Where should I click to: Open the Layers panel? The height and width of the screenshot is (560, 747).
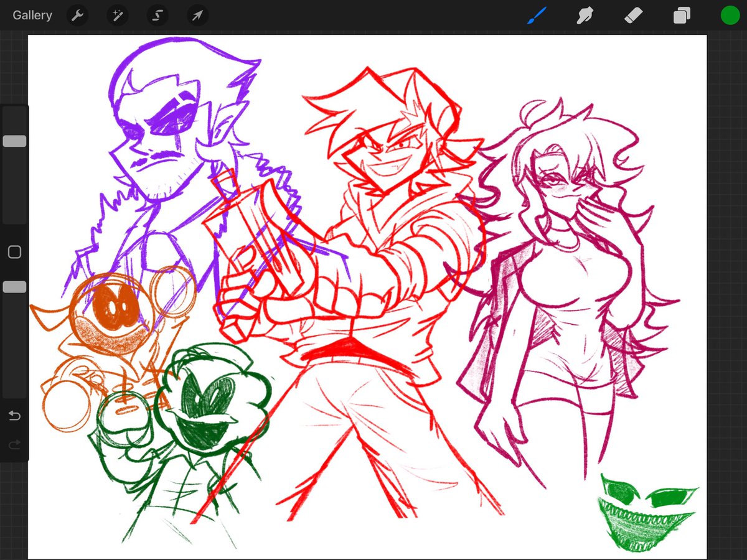(x=681, y=15)
